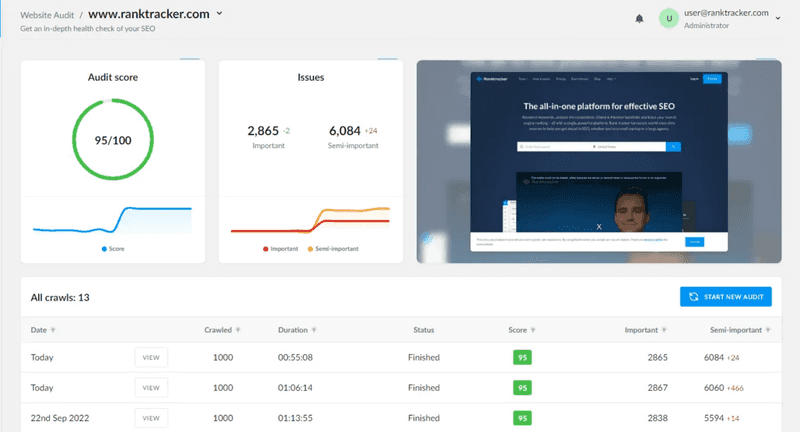800x432 pixels.
Task: Click the Finished status of 22nd Sep 2022
Action: [x=423, y=418]
